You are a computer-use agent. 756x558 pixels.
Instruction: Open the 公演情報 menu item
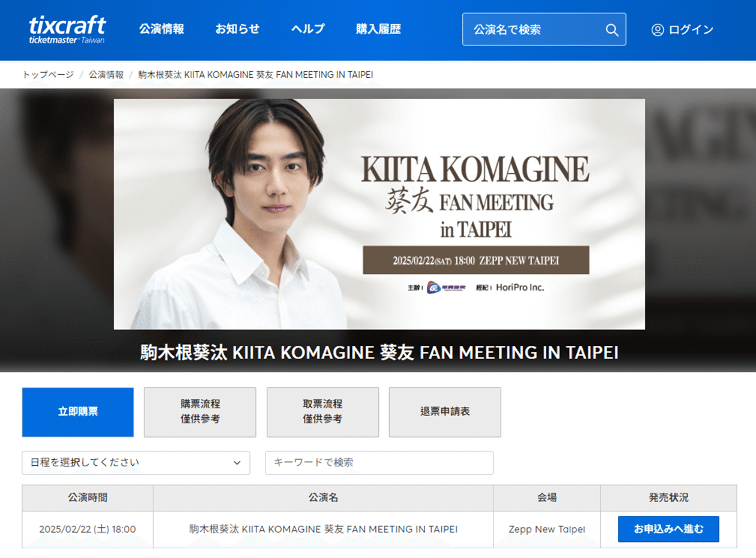pyautogui.click(x=161, y=29)
